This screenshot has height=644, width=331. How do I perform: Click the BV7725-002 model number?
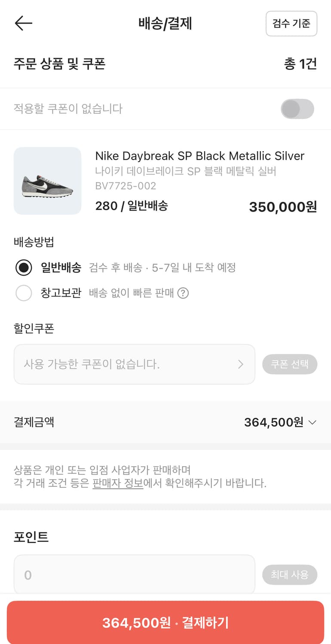[126, 186]
